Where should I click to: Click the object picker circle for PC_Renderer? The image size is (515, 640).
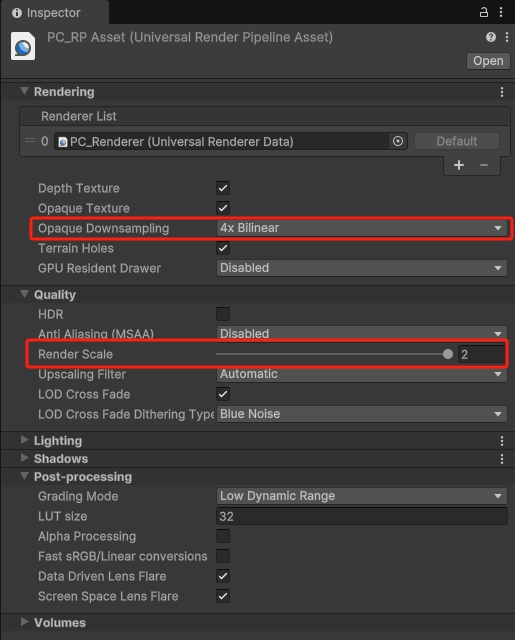point(398,141)
